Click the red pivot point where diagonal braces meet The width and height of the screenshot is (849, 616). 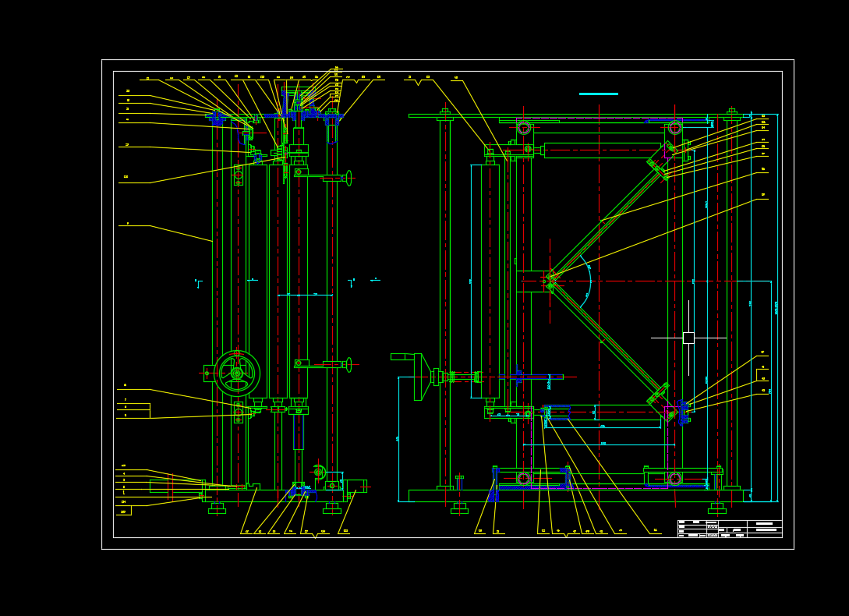pyautogui.click(x=550, y=281)
